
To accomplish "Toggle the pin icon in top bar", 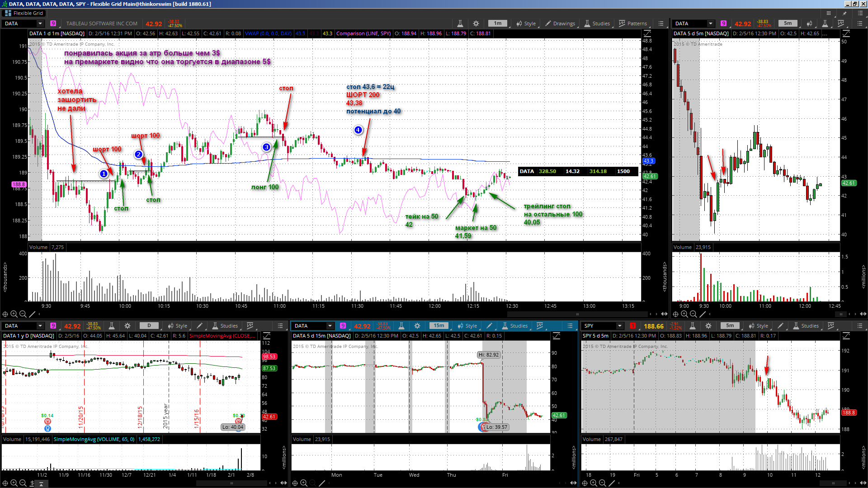I will point(844,13).
